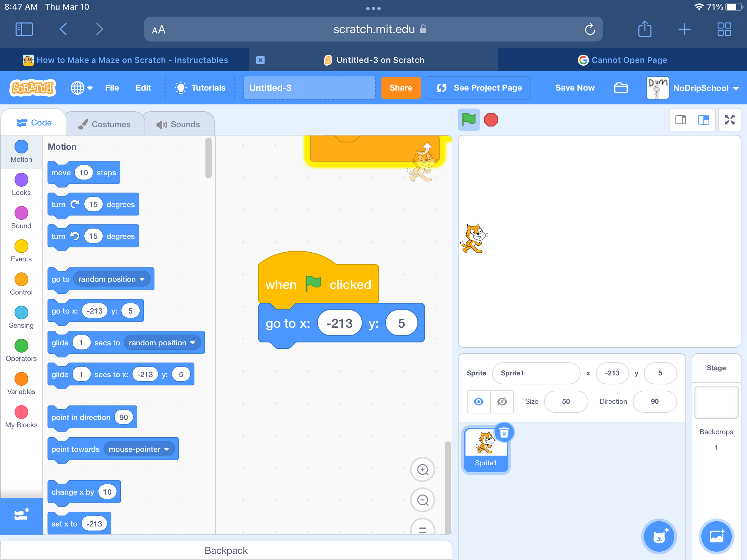Select the Operators block category
The image size is (747, 560).
[21, 346]
